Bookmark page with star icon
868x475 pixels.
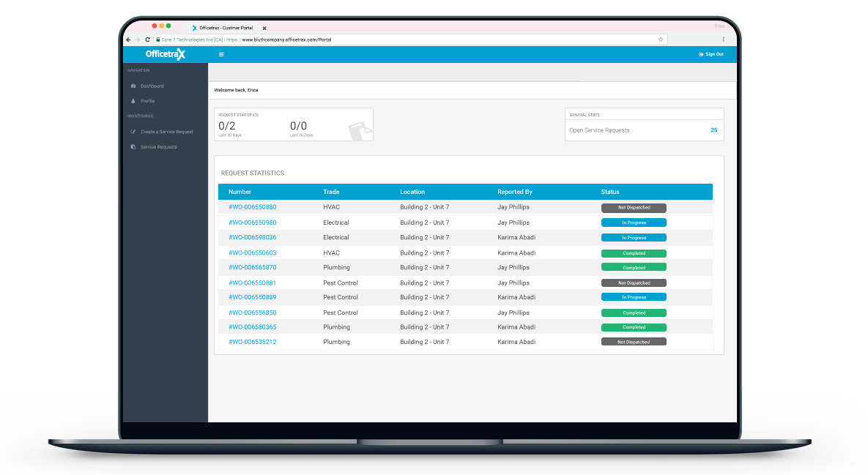pyautogui.click(x=660, y=40)
